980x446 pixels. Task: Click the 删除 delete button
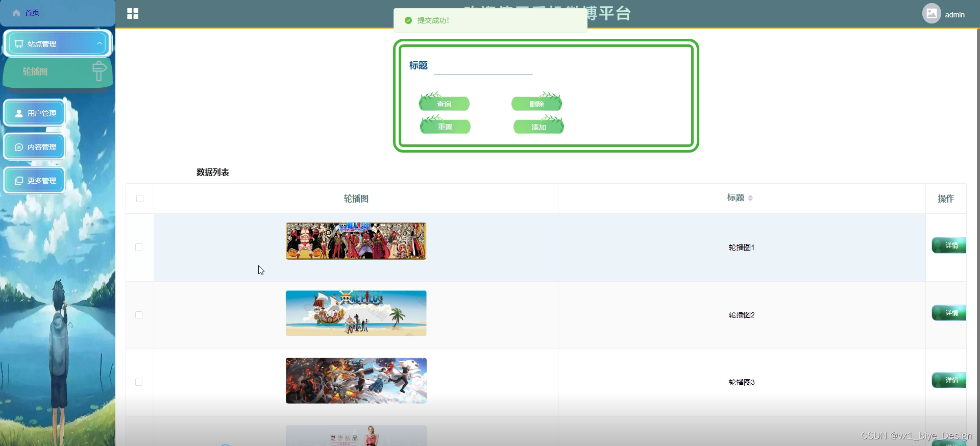537,103
